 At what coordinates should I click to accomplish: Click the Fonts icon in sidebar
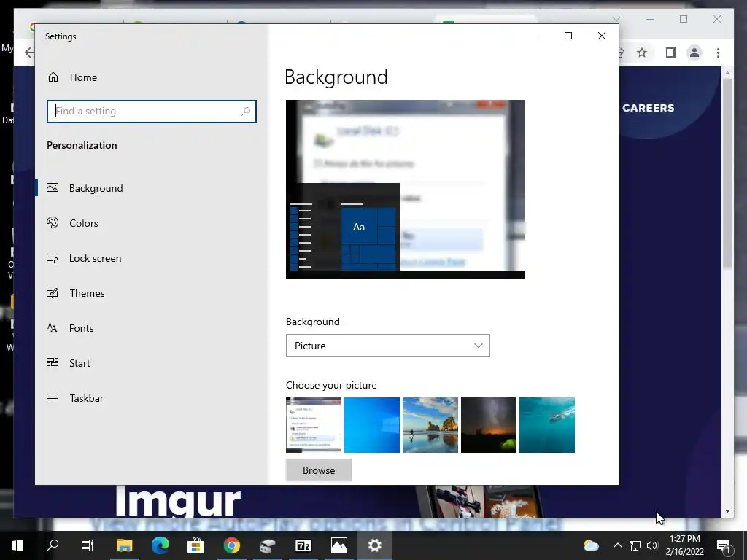pos(53,327)
